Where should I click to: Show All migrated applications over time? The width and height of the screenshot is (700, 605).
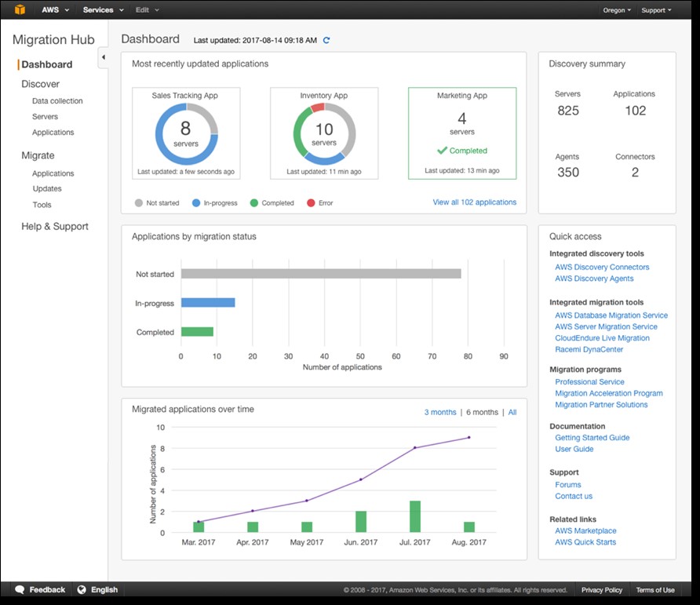[512, 412]
